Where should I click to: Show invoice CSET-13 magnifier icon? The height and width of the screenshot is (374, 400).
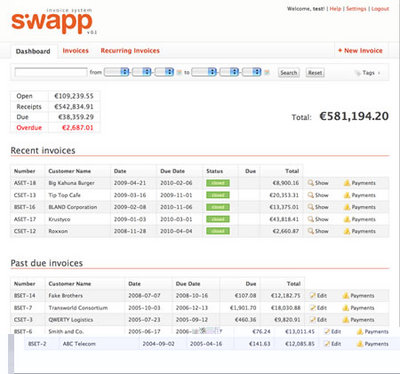pyautogui.click(x=310, y=195)
